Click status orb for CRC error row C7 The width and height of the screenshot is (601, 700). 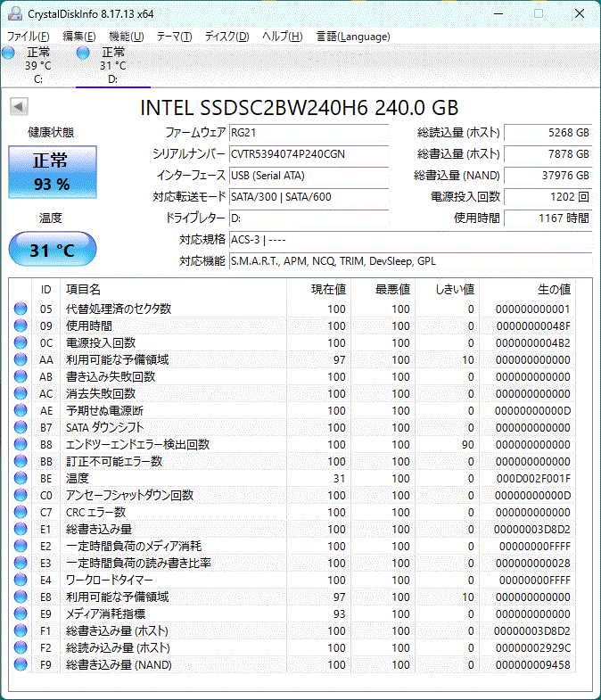tap(21, 512)
